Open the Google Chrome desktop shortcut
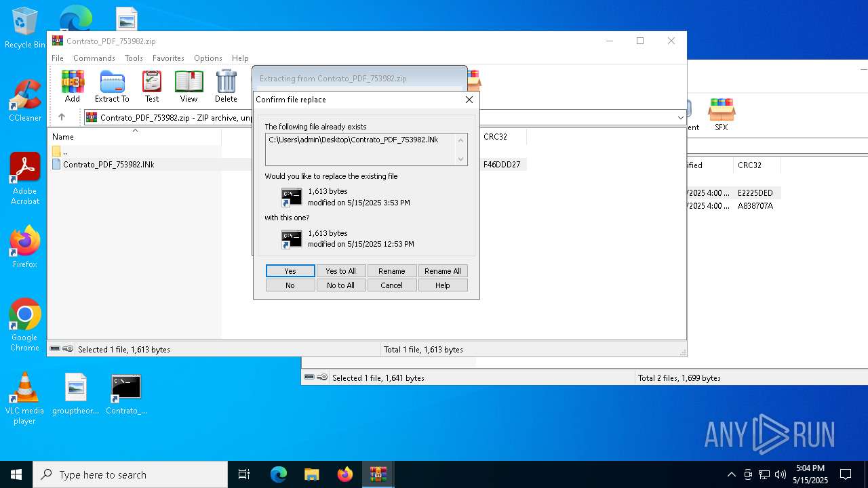This screenshot has height=488, width=868. [25, 325]
